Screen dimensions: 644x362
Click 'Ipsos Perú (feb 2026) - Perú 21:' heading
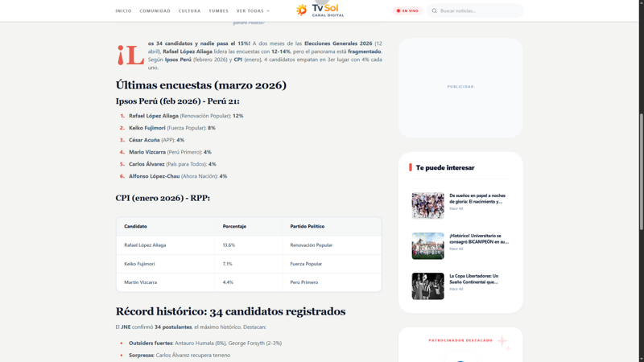[x=177, y=101]
